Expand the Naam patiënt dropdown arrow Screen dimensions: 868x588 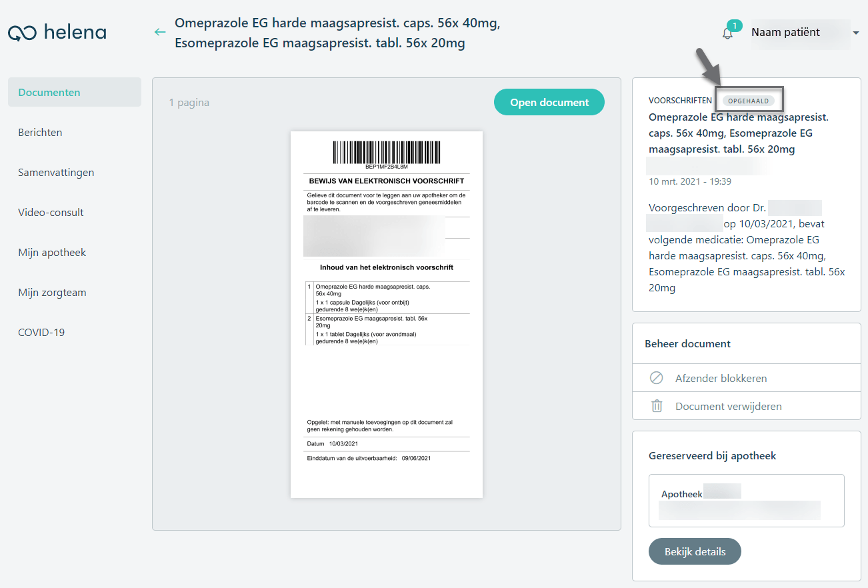[855, 33]
